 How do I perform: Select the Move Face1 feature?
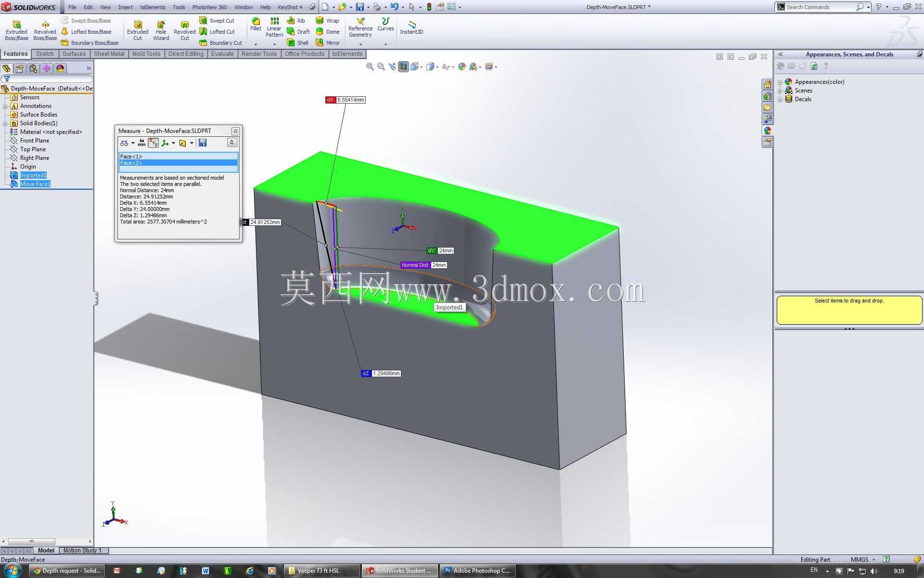click(35, 184)
